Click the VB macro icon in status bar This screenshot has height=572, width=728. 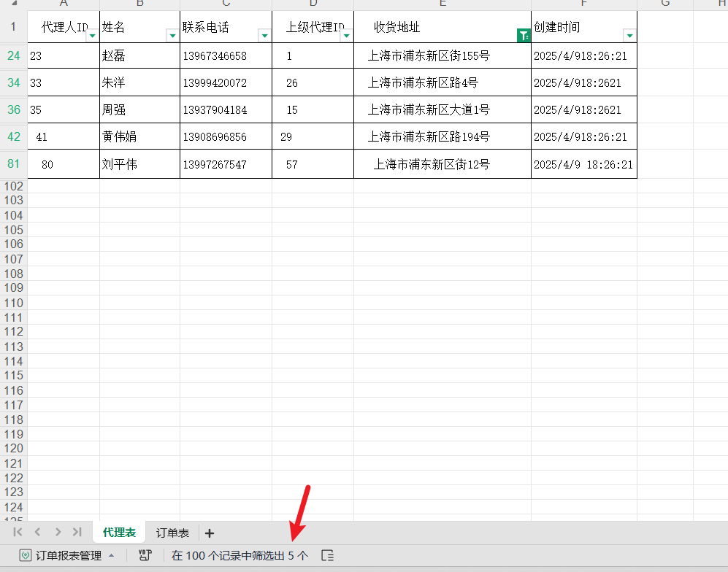[145, 555]
